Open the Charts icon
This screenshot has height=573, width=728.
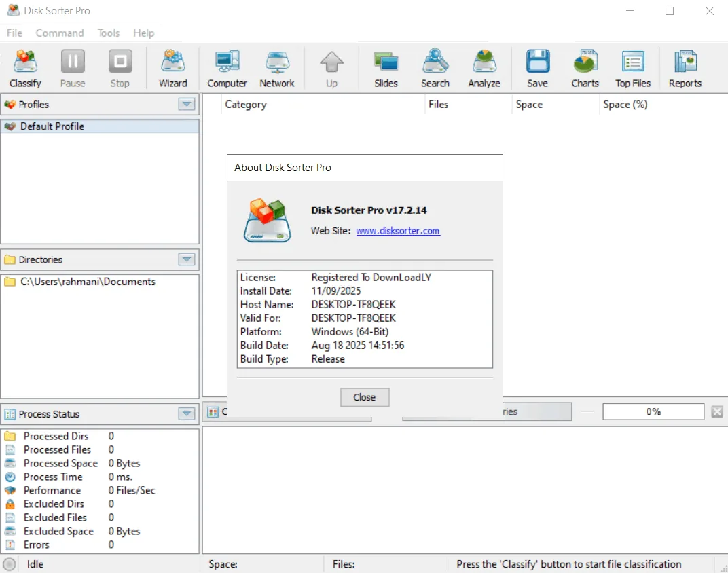pos(585,68)
